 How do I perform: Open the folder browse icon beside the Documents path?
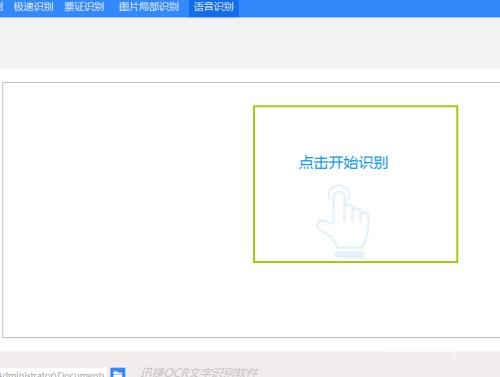(x=118, y=373)
